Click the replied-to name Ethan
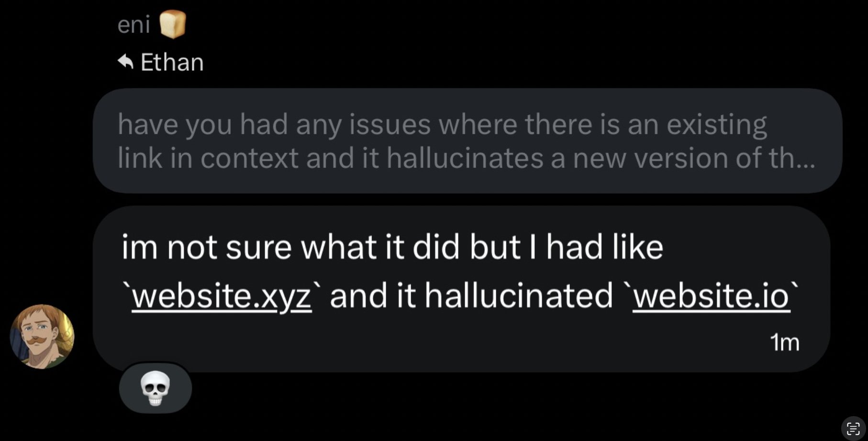The image size is (868, 441). 172,62
